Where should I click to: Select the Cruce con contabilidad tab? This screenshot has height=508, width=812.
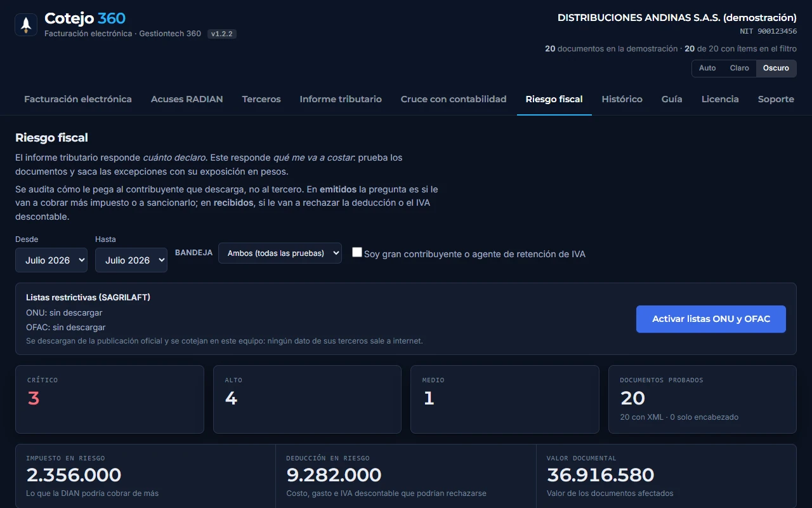coord(454,99)
